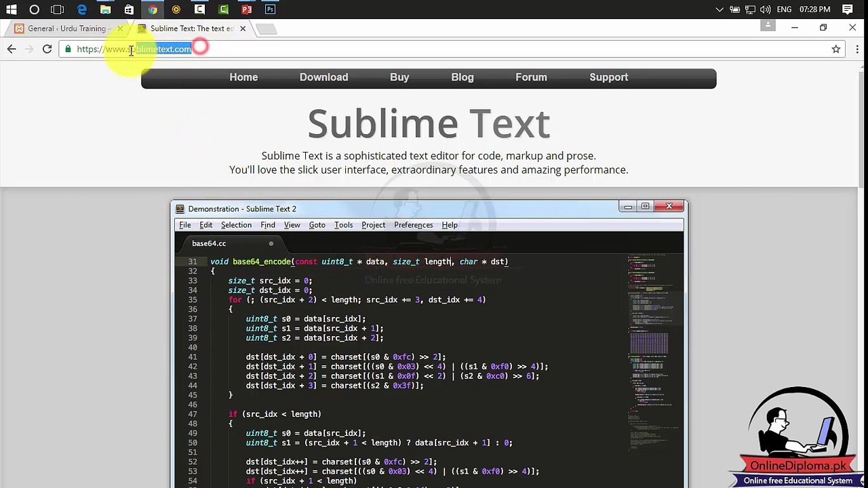Viewport: 868px width, 488px height.
Task: Open Edit menu in Demonstration window
Action: pos(205,225)
